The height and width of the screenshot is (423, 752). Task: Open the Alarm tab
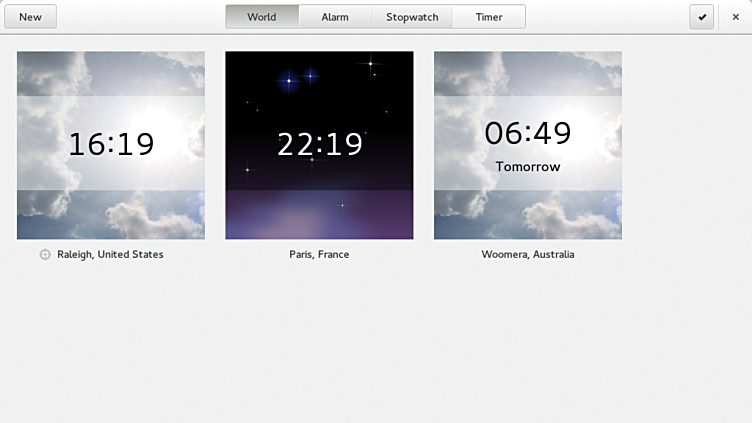tap(335, 17)
